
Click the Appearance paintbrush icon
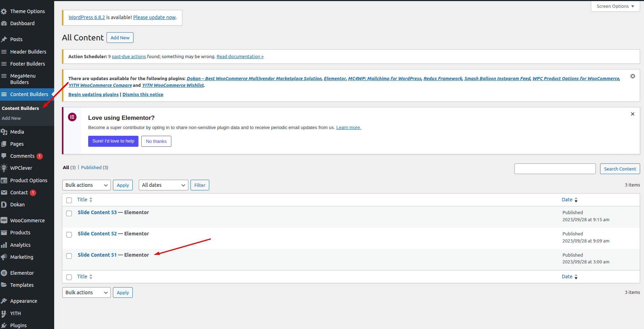[x=4, y=301]
